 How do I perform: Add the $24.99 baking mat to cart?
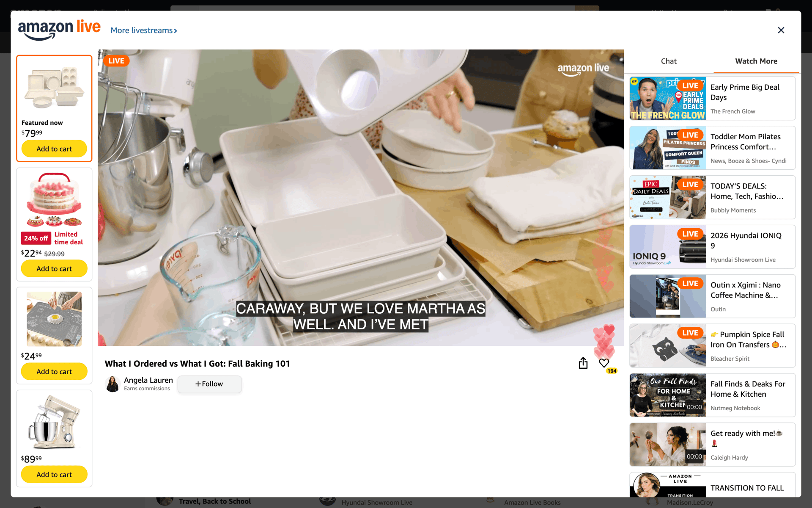tap(54, 371)
